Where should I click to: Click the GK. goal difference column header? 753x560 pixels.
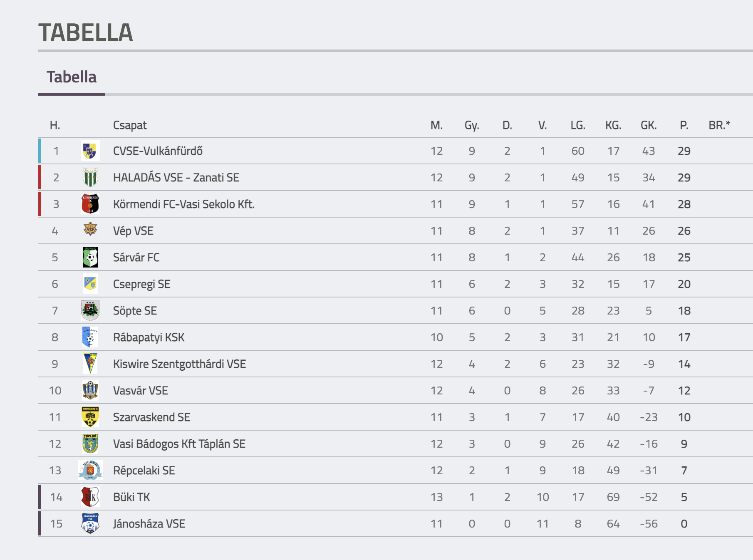click(x=649, y=125)
